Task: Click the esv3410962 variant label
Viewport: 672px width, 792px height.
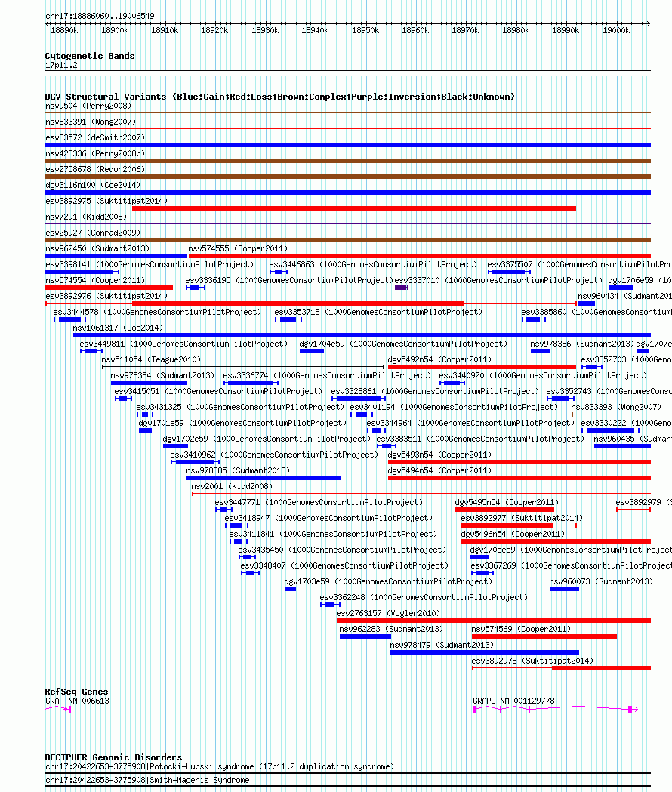Action: [274, 455]
